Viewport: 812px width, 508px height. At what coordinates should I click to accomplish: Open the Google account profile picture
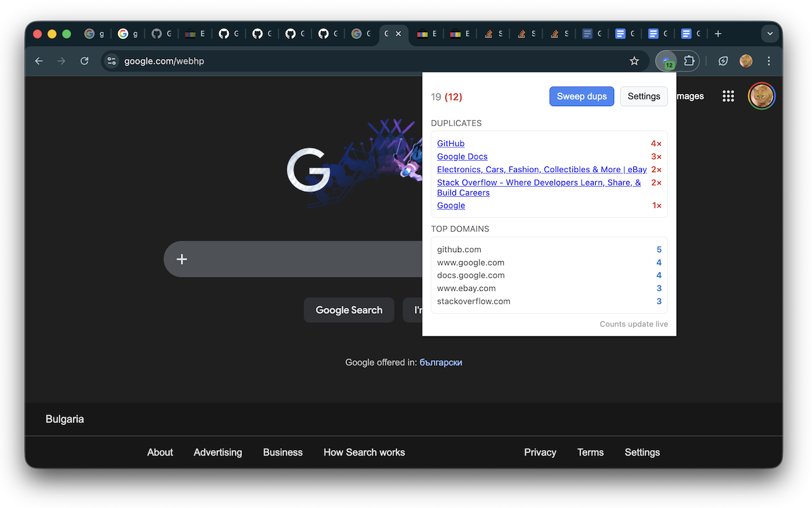(x=761, y=96)
